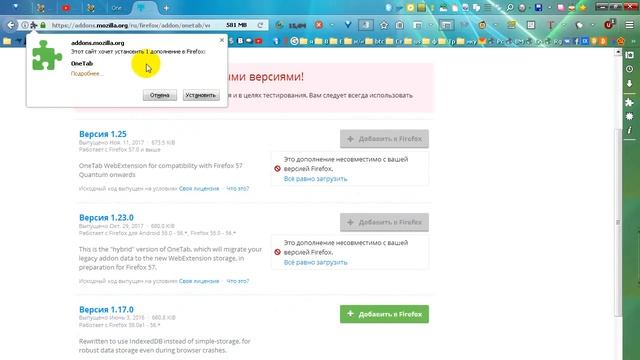
Task: Open 'Своя лицензия' link under Версия 1.25
Action: pyautogui.click(x=199, y=189)
